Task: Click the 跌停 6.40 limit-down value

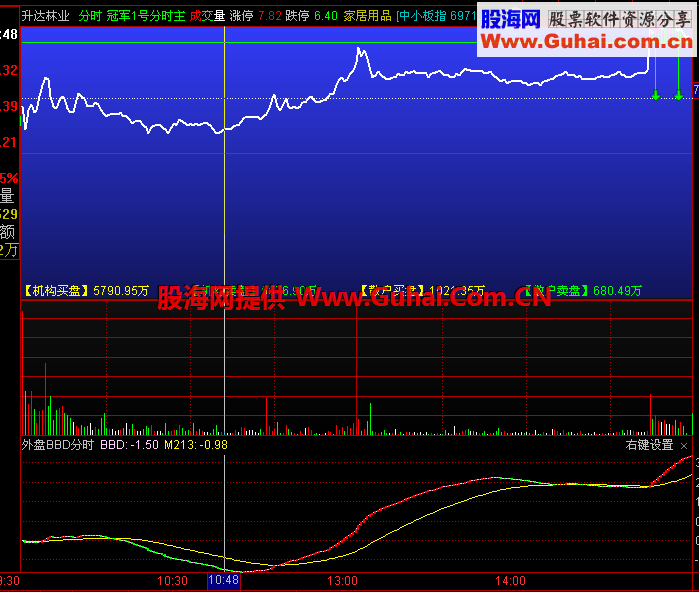Action: [312, 16]
